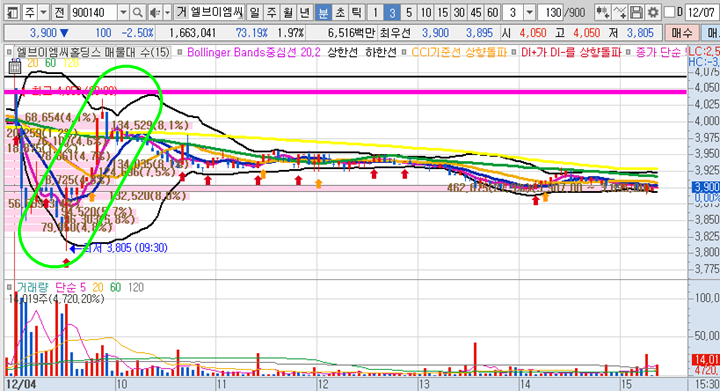Click the stock code input 900140
This screenshot has height=391, width=720.
pyautogui.click(x=94, y=12)
